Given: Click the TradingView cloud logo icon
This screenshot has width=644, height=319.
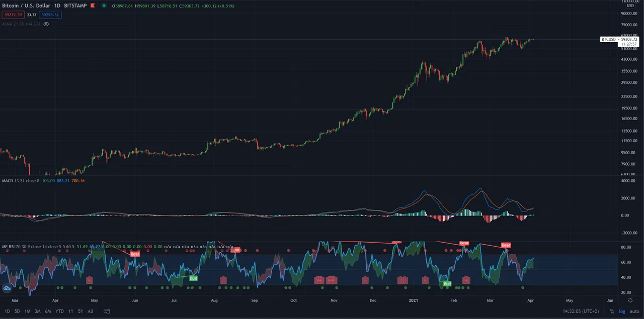Looking at the screenshot, I should (x=7, y=288).
